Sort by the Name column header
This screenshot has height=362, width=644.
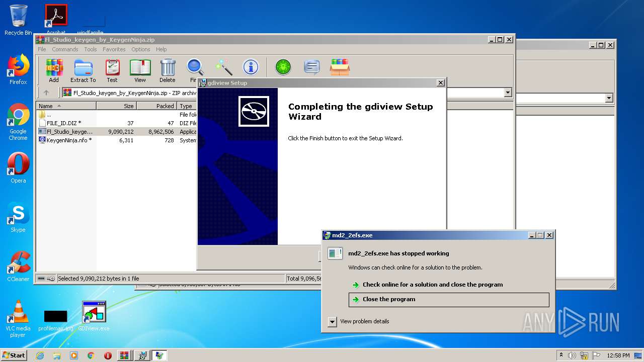pos(66,106)
